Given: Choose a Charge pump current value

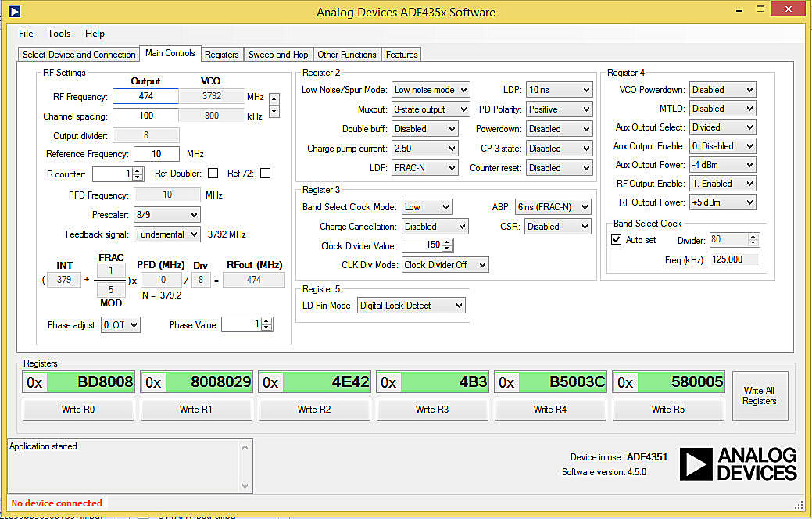Looking at the screenshot, I should pyautogui.click(x=425, y=149).
